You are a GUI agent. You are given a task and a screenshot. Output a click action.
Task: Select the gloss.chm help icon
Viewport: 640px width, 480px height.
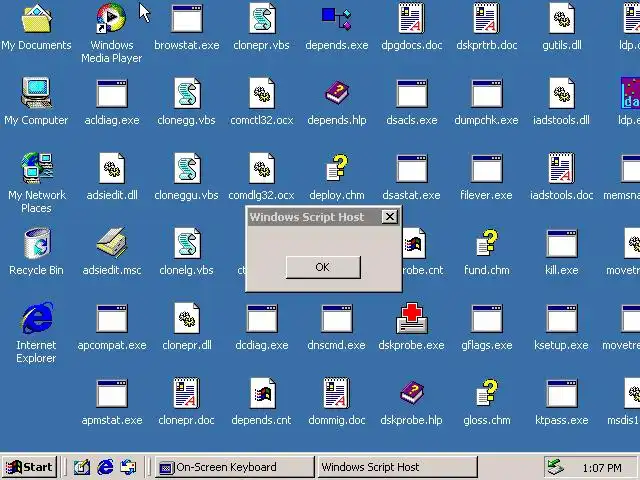click(487, 393)
